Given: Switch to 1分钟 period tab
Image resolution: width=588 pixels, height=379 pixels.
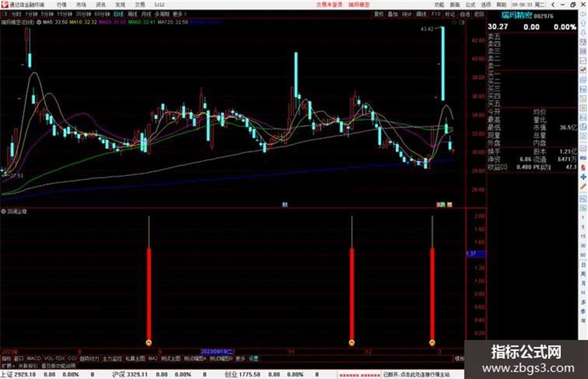Looking at the screenshot, I should tap(31, 14).
